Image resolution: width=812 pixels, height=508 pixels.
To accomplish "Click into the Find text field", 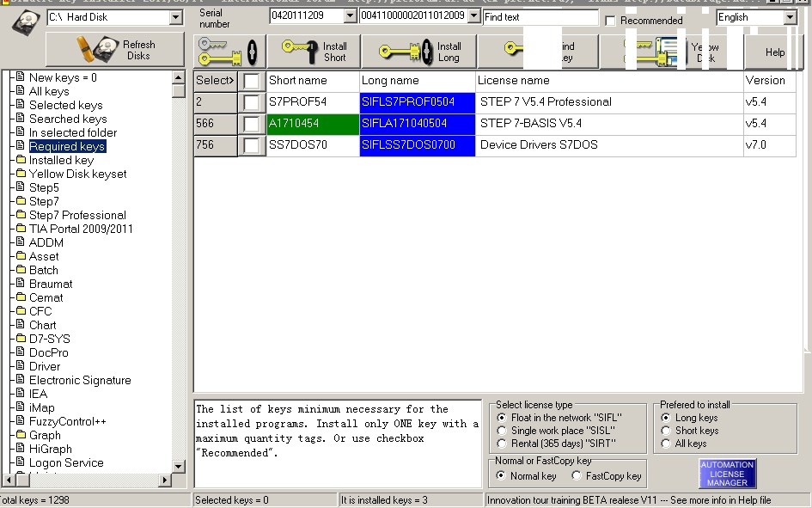I will coord(540,17).
